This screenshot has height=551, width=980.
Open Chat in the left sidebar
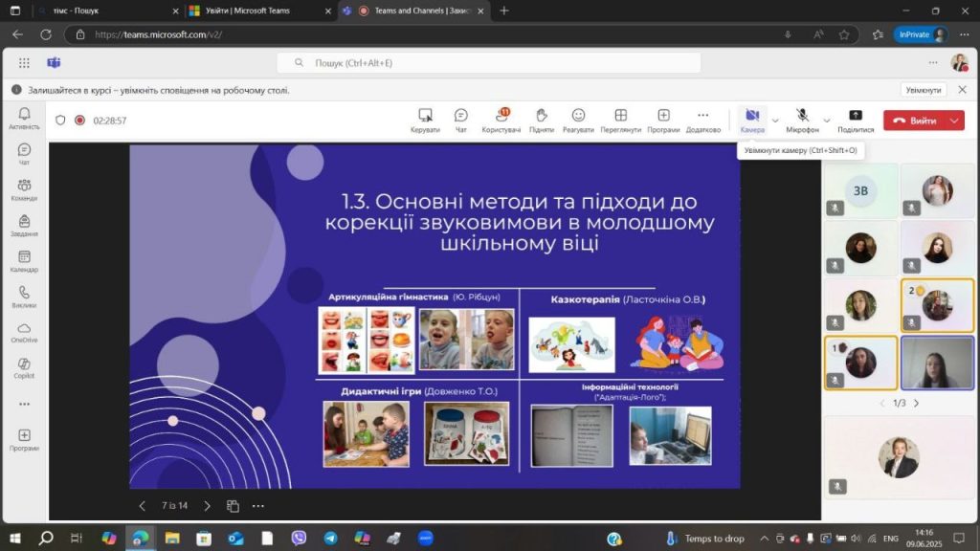[24, 154]
